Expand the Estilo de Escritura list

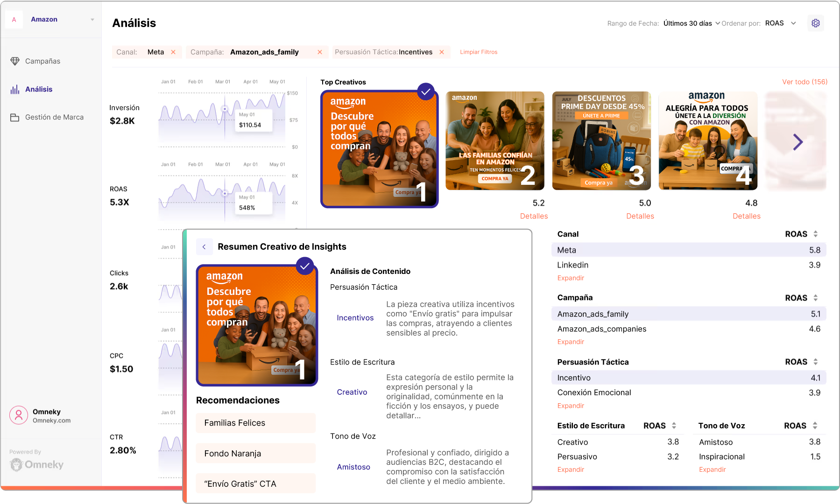pos(571,470)
